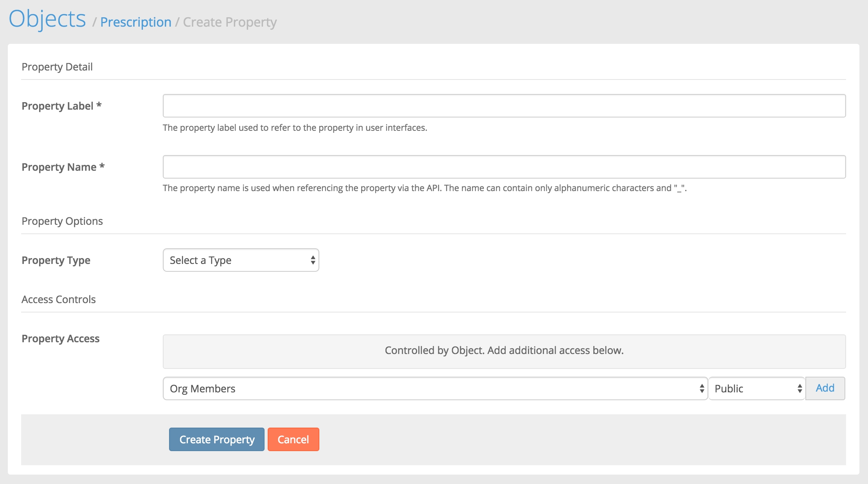This screenshot has width=868, height=484.
Task: Click the 'Property Name *' field label
Action: 63,167
